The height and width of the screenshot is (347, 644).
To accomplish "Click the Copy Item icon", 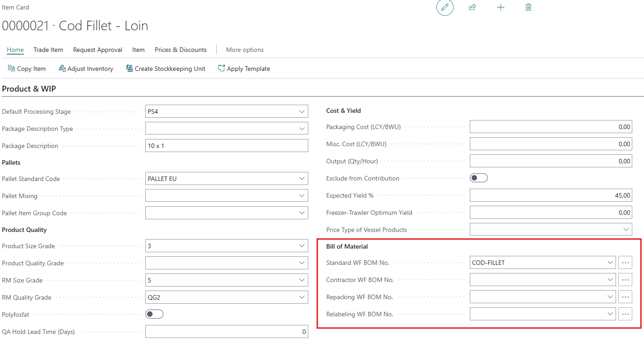I will pos(11,68).
